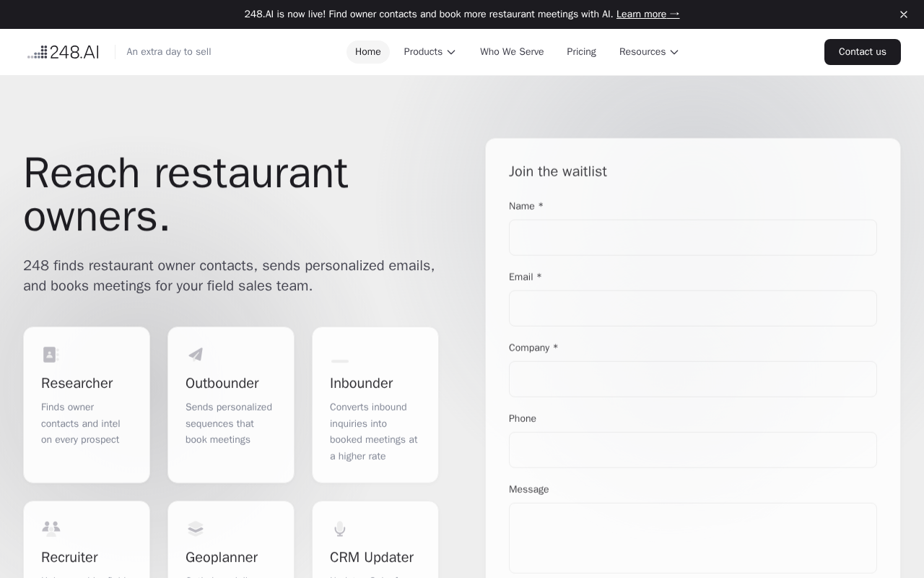Focus the Company input field

point(693,379)
